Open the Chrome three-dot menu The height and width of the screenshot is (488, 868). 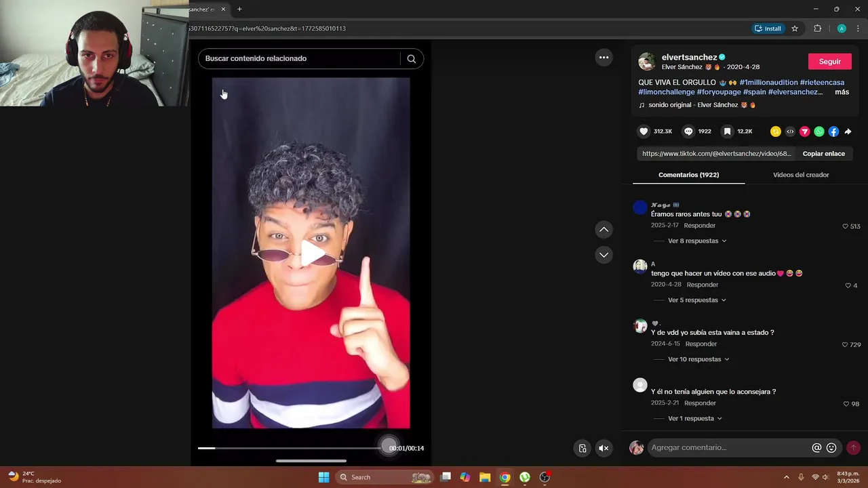tap(858, 28)
